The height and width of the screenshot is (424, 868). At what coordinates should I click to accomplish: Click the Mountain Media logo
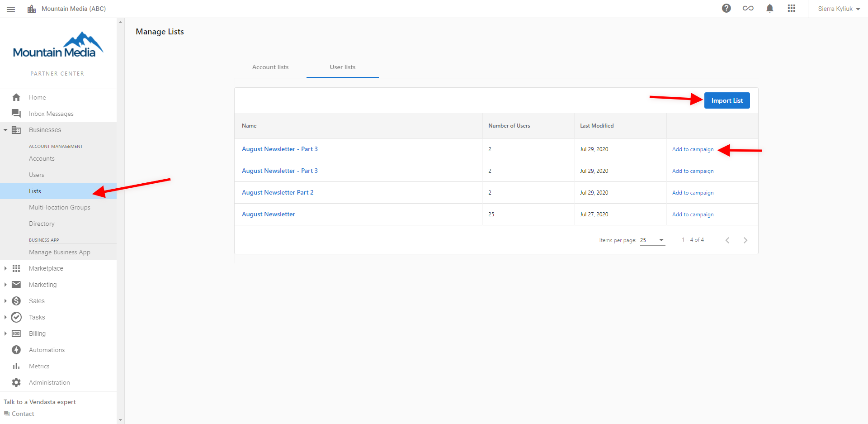click(58, 45)
